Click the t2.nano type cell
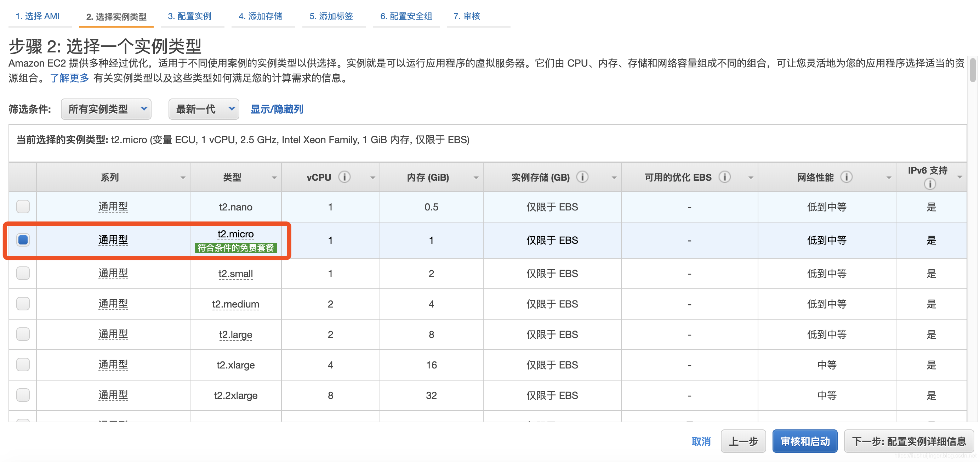The width and height of the screenshot is (980, 462). [235, 207]
